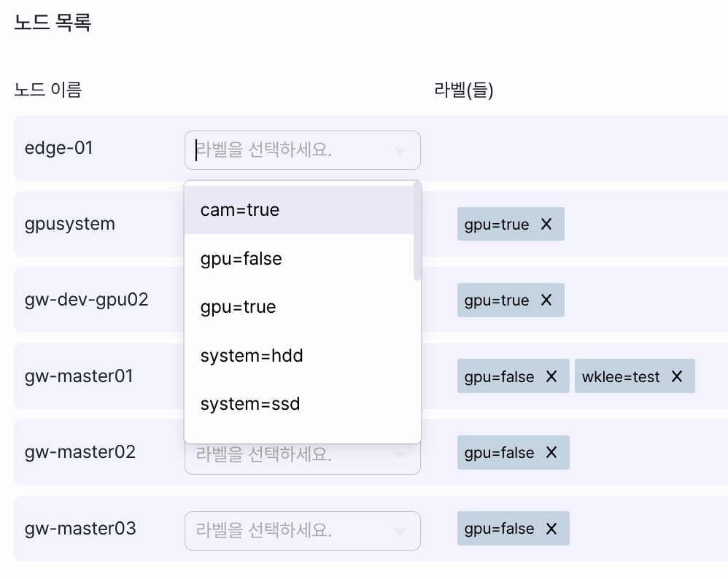
Task: Remove gpu=false label from gw-master03
Action: coord(551,529)
